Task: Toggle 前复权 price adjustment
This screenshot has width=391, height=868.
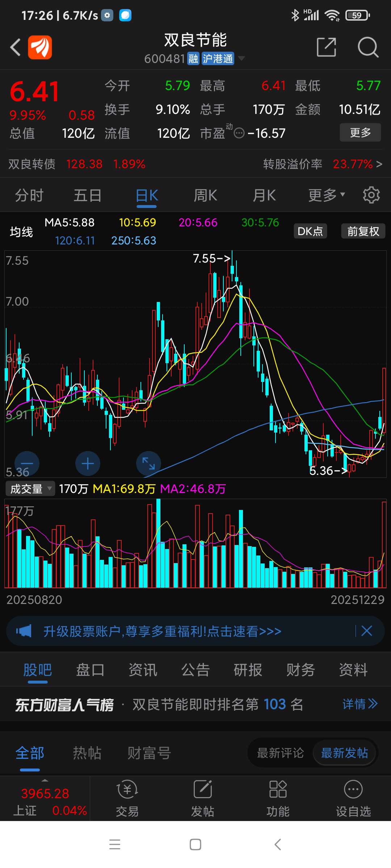Action: click(363, 231)
